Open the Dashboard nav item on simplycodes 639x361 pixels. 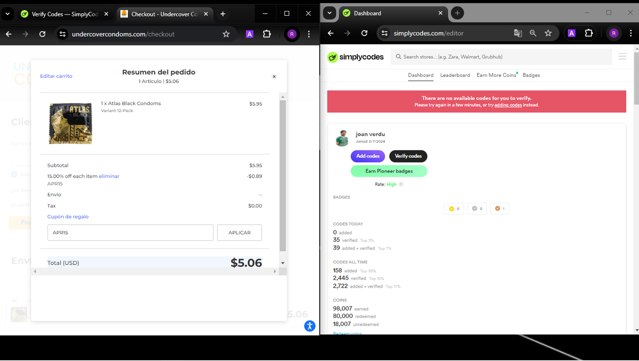[421, 75]
